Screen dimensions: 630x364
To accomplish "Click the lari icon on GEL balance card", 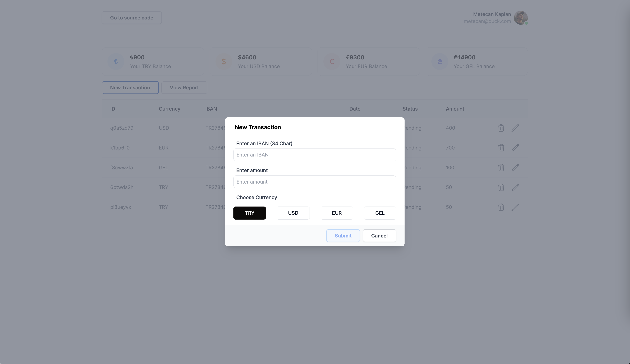I will [439, 61].
